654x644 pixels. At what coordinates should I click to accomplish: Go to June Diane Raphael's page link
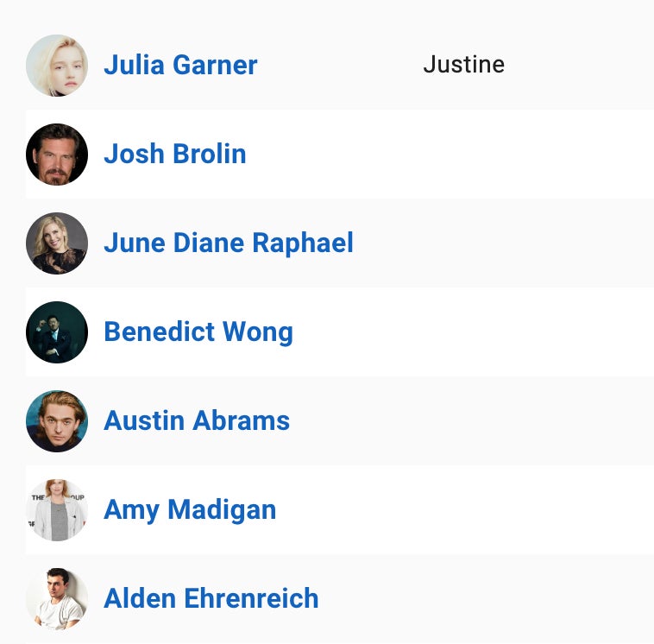tap(229, 243)
